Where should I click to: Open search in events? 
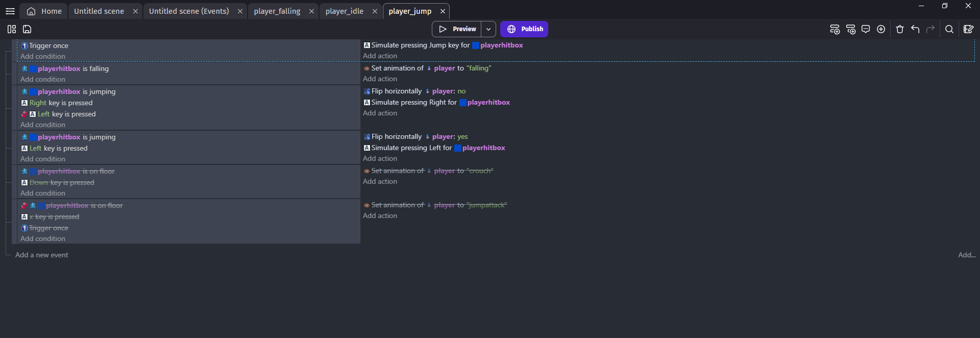[949, 29]
